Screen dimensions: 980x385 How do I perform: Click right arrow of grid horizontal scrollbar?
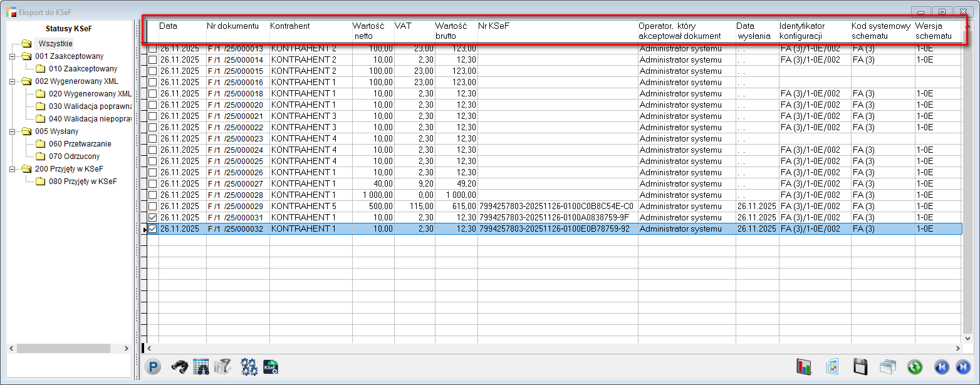click(x=957, y=347)
